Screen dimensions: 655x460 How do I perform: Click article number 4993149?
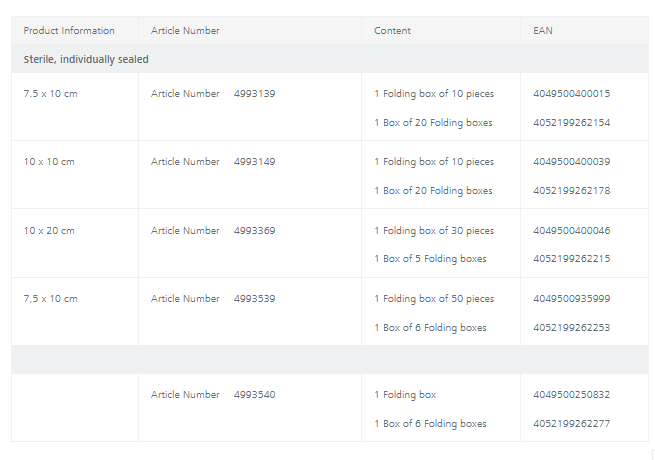pyautogui.click(x=254, y=162)
